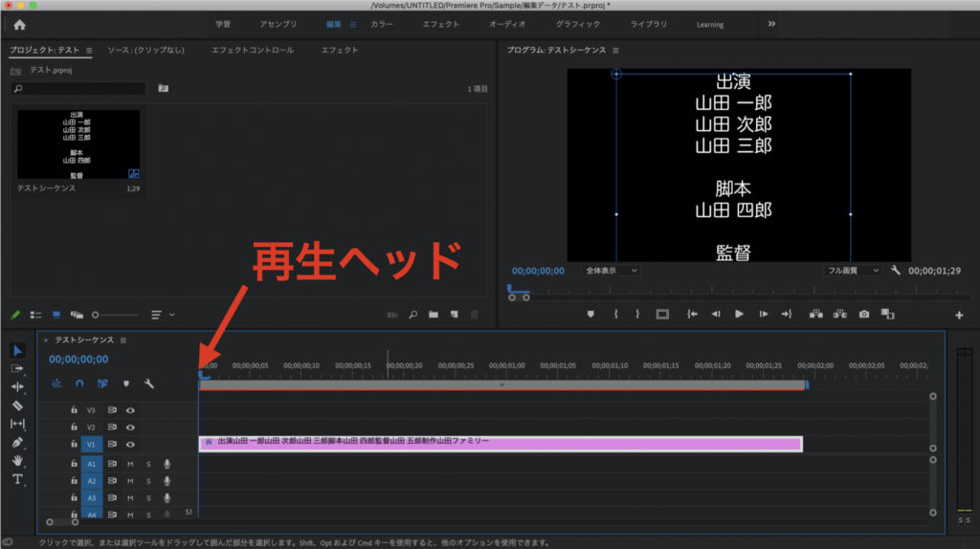Click the Comparison View button

tap(887, 314)
